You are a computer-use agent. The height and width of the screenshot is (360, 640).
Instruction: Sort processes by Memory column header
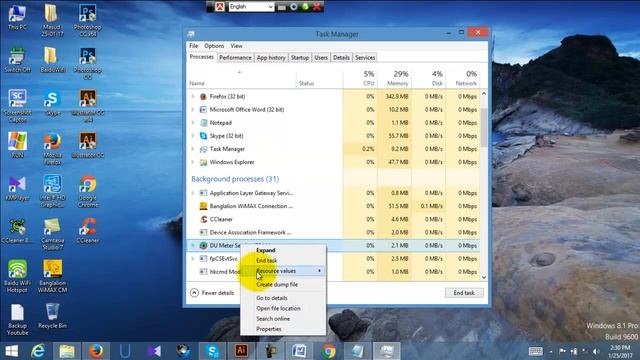[395, 78]
